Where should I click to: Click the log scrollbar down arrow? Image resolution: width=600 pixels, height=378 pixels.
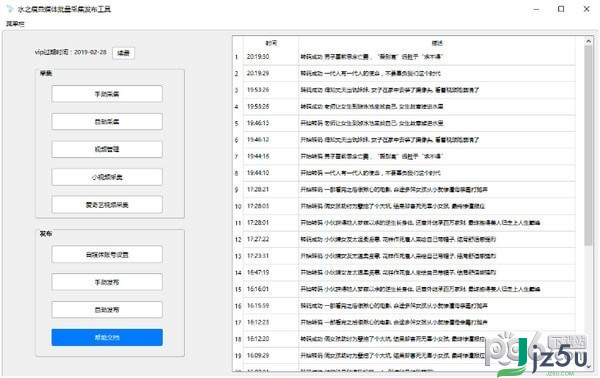point(589,367)
